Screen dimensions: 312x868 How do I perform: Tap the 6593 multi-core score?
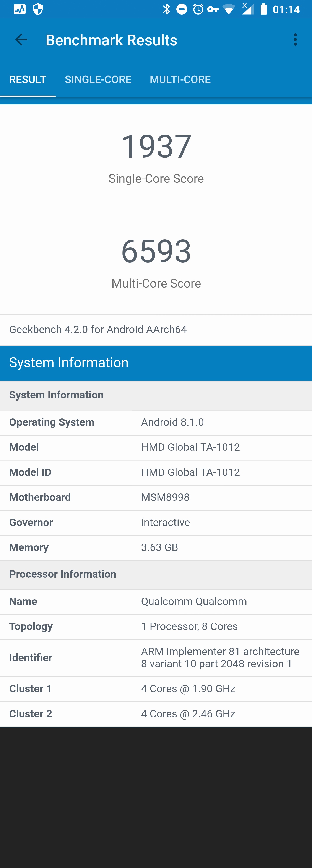[156, 251]
